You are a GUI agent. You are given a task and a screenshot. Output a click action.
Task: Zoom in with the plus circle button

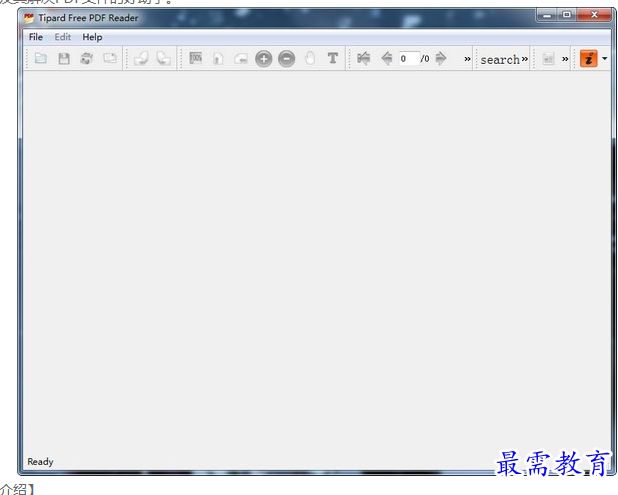click(264, 59)
